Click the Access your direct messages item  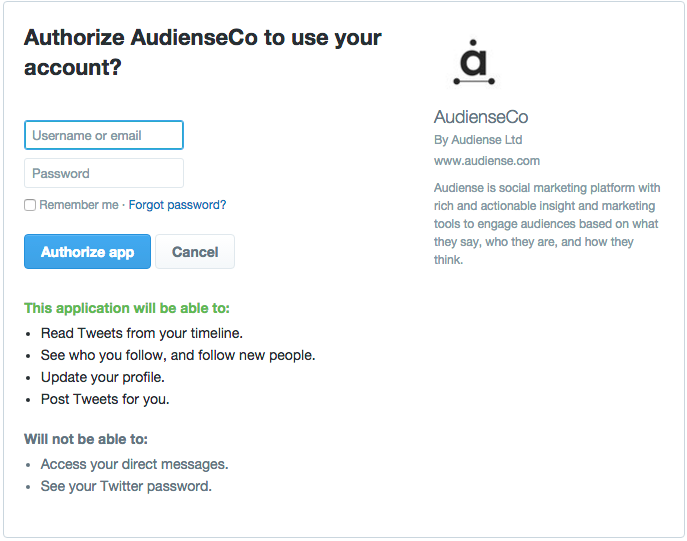(135, 464)
